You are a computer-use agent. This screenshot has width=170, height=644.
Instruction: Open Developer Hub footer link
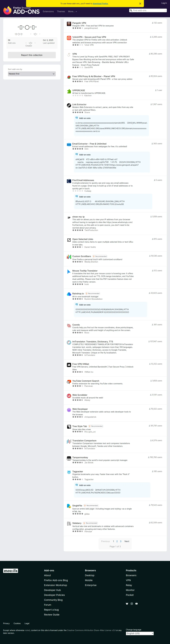[x=52, y=590]
